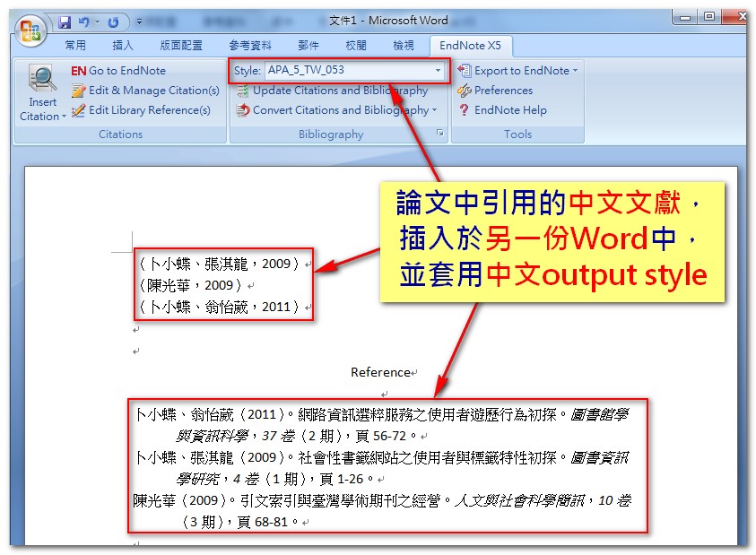This screenshot has height=555, width=756.
Task: Customize the Quick Access Toolbar
Action: 139,22
